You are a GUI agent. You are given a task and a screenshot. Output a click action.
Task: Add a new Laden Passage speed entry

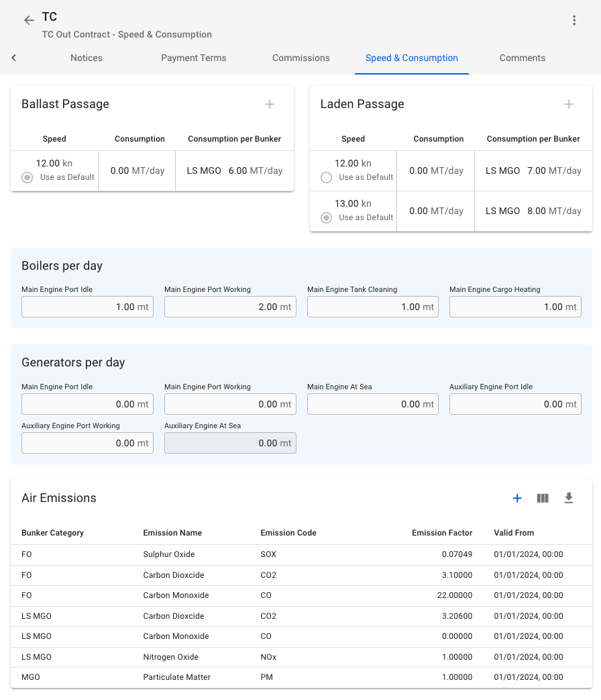(569, 104)
